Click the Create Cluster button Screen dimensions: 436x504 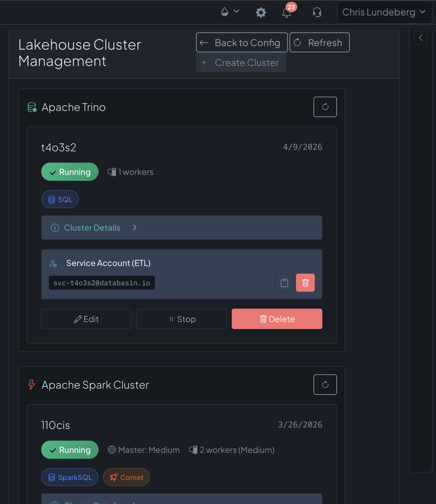coord(241,62)
